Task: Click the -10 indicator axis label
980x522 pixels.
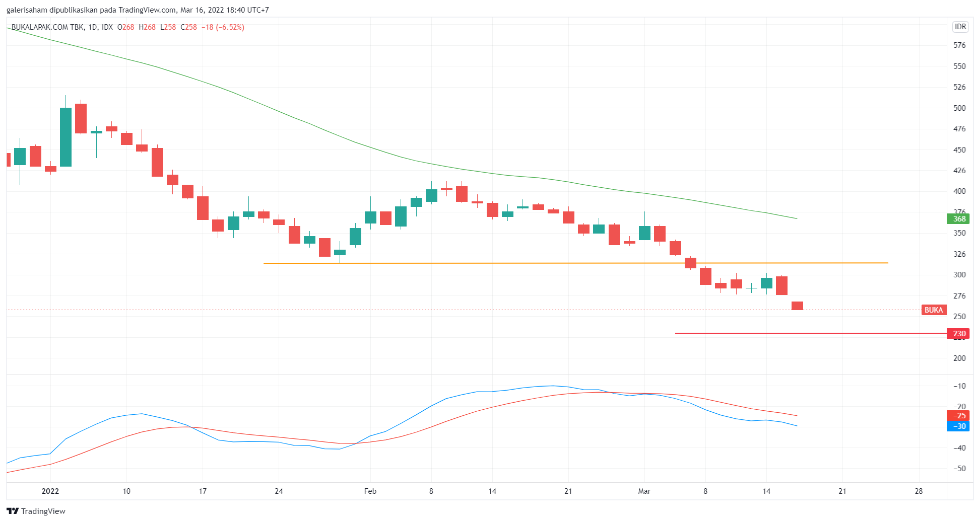Action: coord(959,386)
